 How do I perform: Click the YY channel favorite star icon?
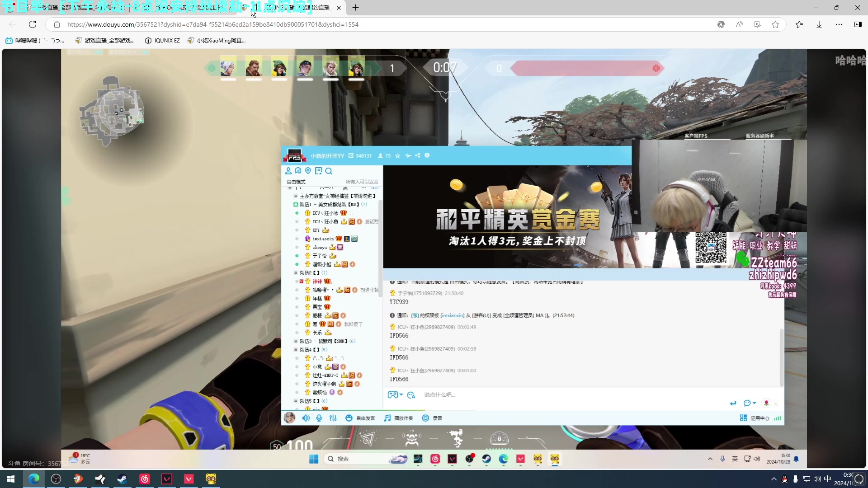[x=397, y=155]
